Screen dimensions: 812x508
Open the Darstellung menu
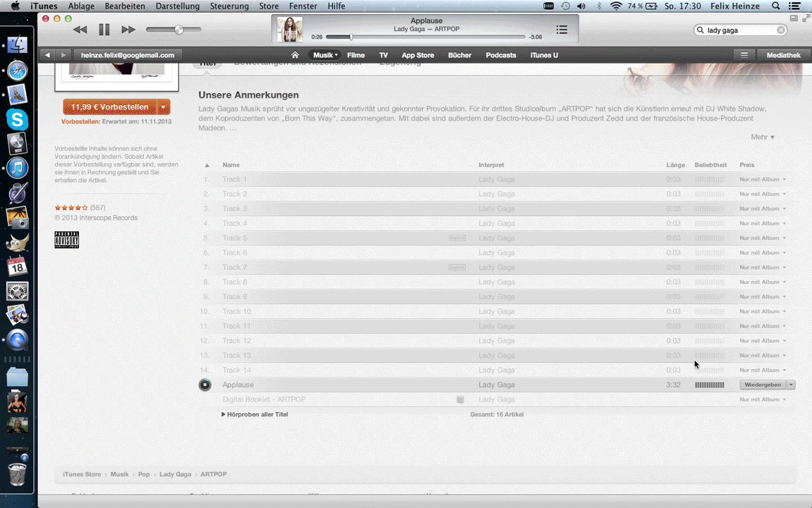(178, 6)
